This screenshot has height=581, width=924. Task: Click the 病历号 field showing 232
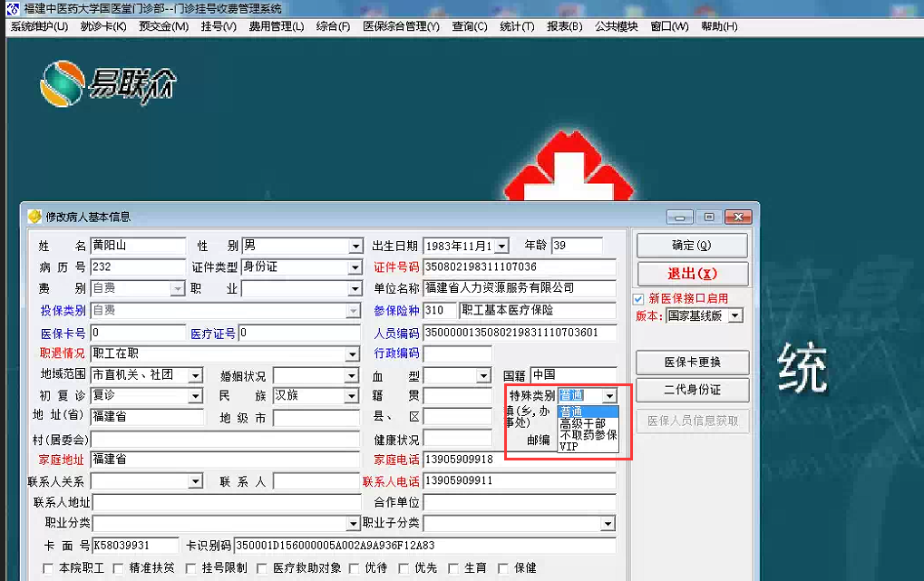(139, 267)
